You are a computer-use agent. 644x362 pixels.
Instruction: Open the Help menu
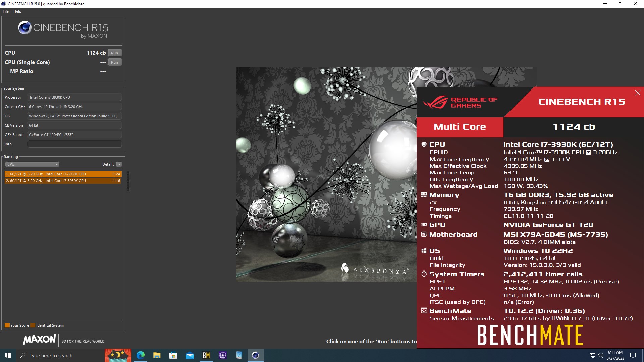(x=17, y=11)
